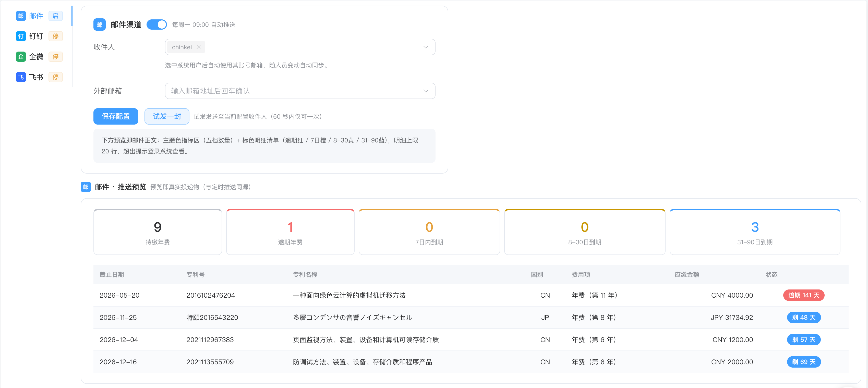
Task: Select the 飞书 channel icon in sidebar
Action: [21, 77]
